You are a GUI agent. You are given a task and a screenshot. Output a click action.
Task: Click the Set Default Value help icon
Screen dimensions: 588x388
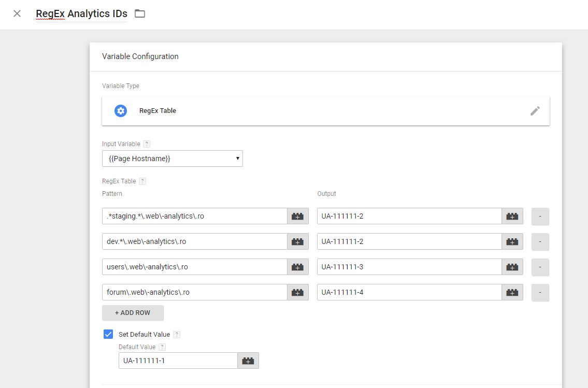[x=177, y=334]
